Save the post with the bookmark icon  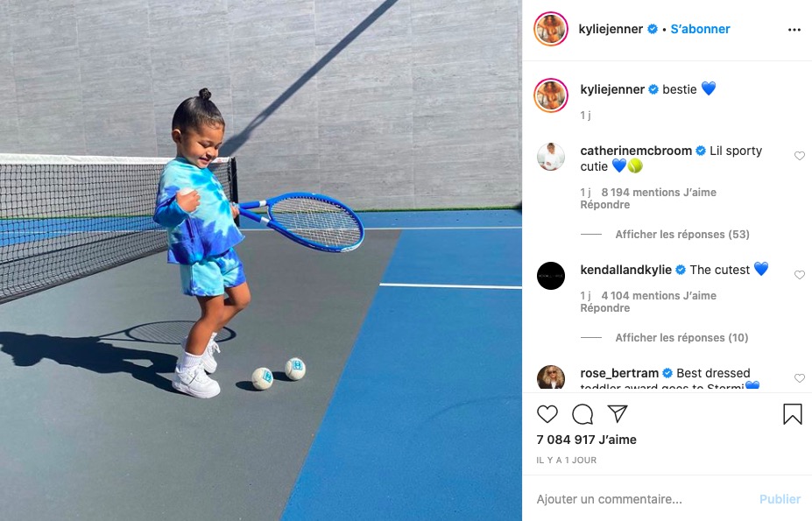tap(793, 414)
